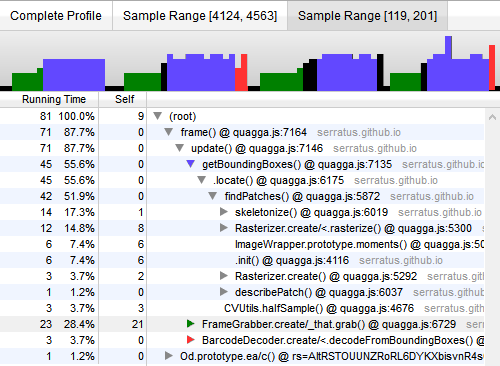Expand the Od.prototype.ea/c() node
500x366 pixels.
coord(169,356)
